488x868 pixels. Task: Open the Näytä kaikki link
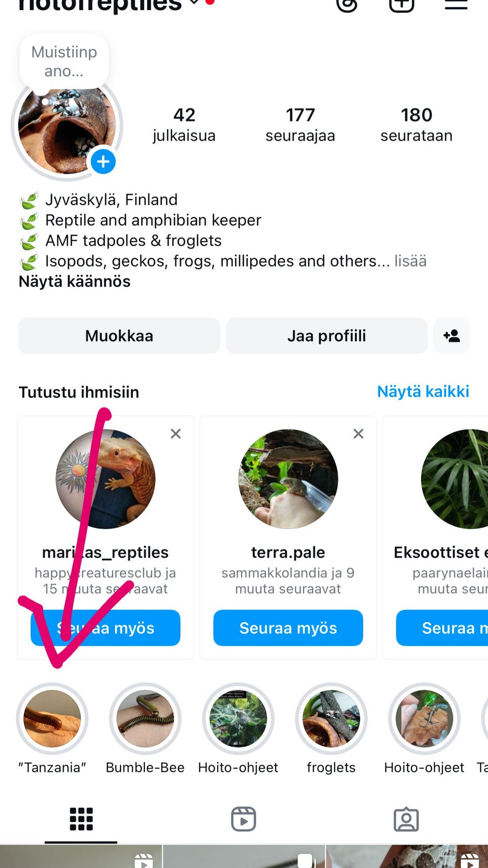click(423, 392)
